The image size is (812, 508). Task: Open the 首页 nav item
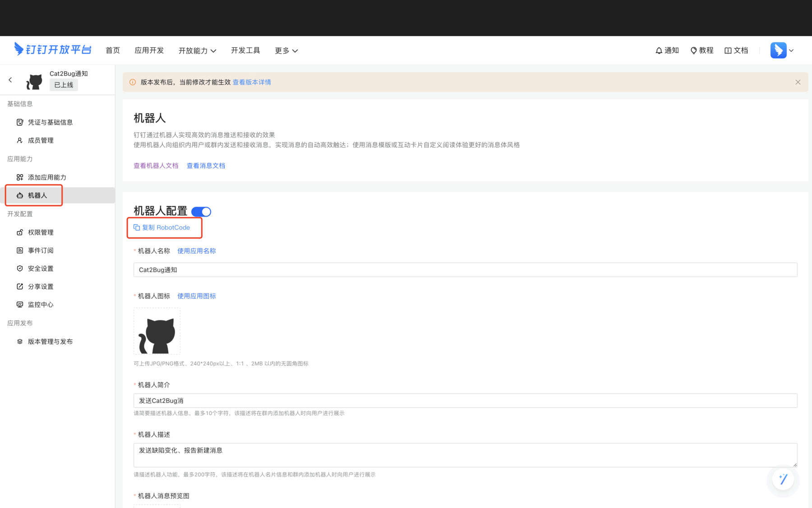[113, 50]
